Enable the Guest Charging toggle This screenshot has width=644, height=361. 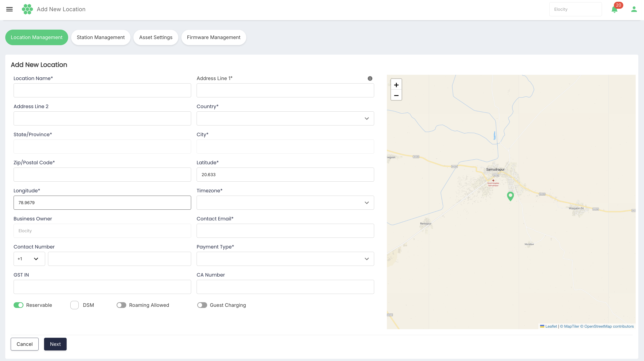coord(202,305)
